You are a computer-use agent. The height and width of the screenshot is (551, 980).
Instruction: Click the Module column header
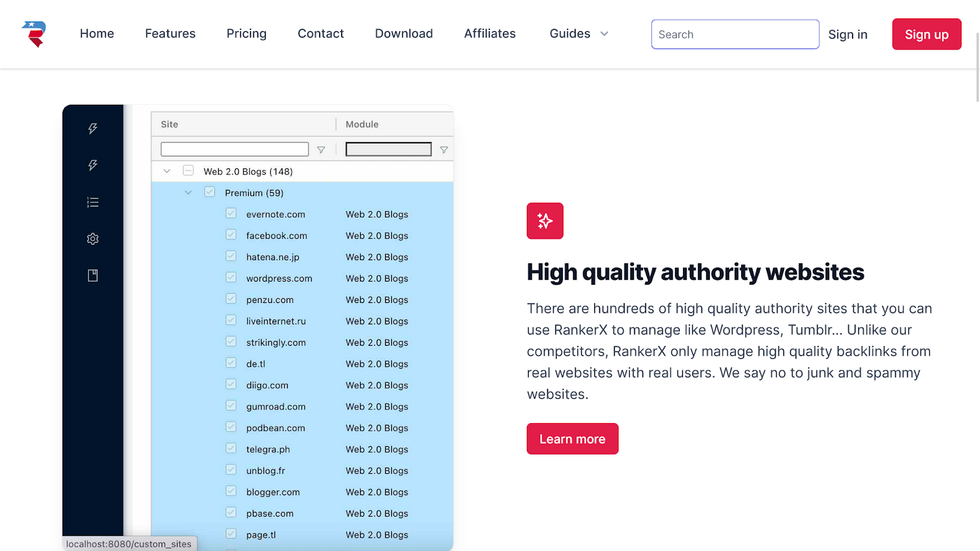point(362,124)
